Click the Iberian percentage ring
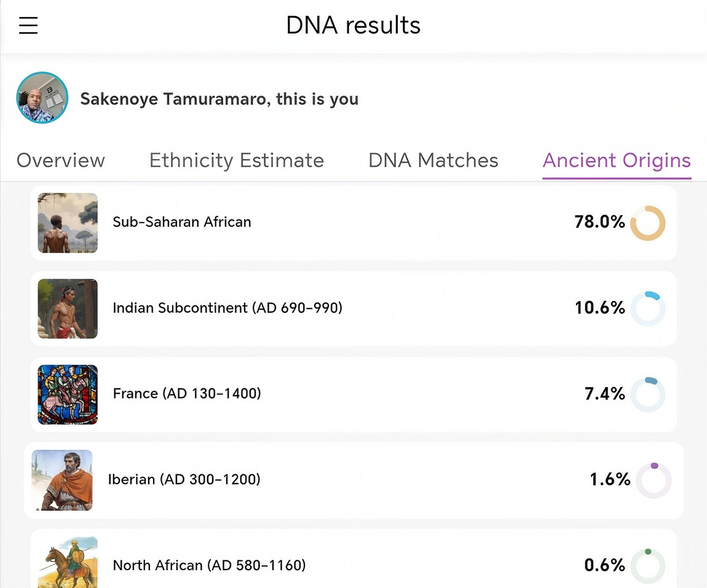The image size is (707, 588). [x=655, y=480]
